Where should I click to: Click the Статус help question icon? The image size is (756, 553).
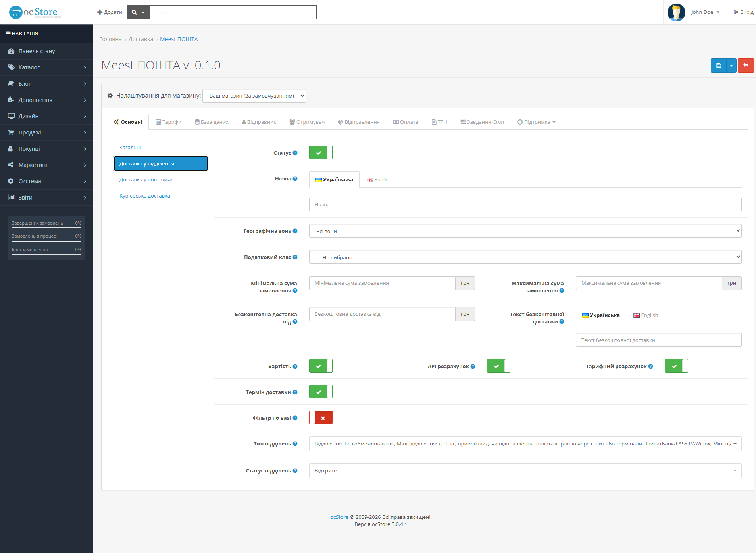tap(295, 153)
